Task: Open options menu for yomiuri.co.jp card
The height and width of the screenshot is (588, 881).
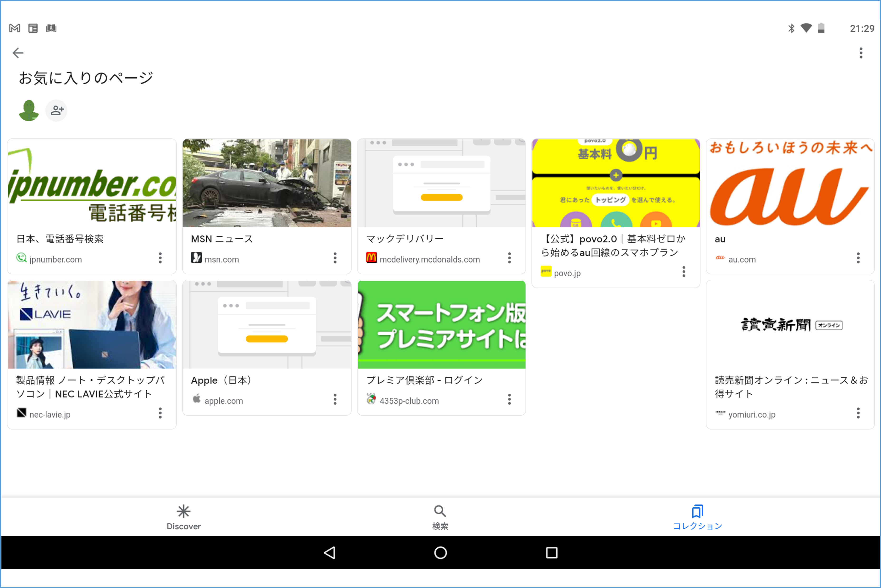Action: 858,413
